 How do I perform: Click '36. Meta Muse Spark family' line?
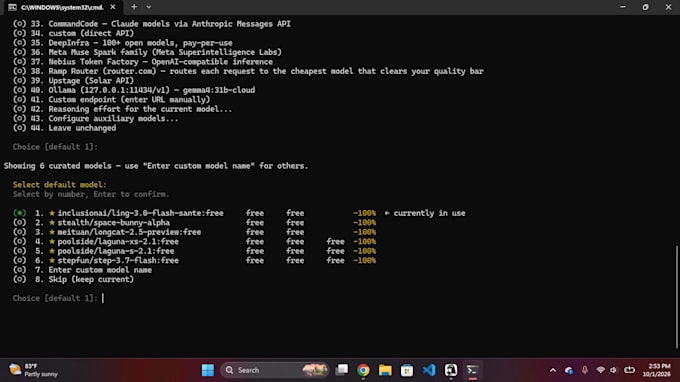click(147, 52)
